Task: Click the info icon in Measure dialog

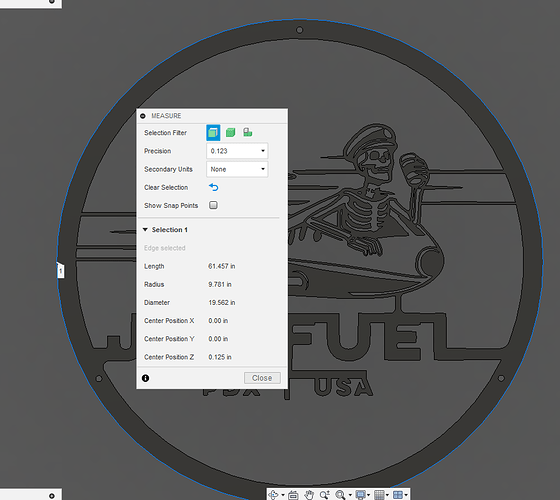Action: pos(145,378)
